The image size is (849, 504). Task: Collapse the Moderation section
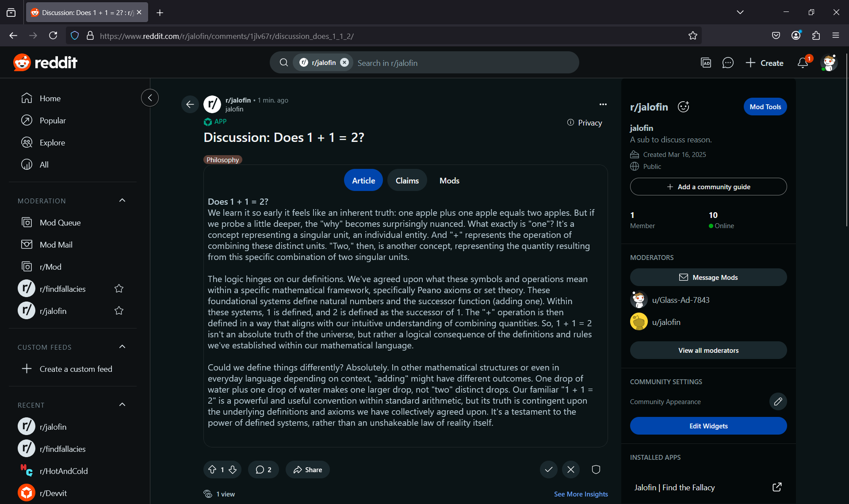[122, 201]
